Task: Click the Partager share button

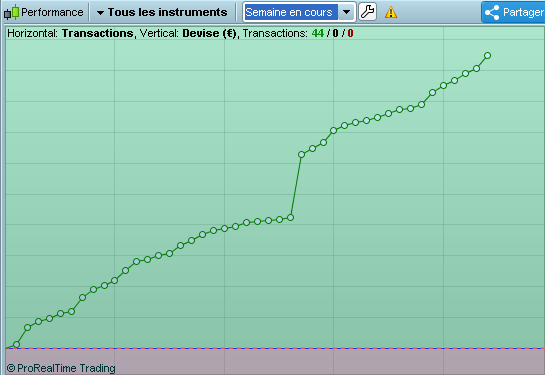Action: click(x=513, y=12)
